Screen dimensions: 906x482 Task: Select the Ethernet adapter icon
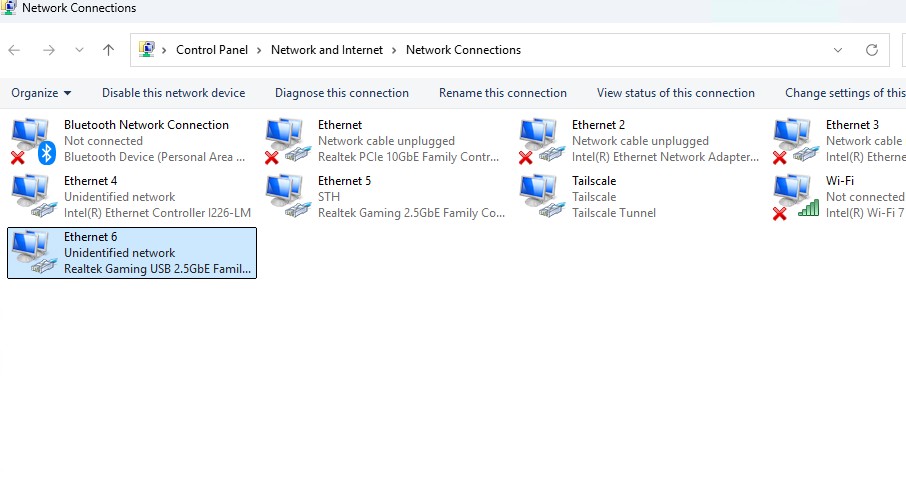(x=284, y=140)
